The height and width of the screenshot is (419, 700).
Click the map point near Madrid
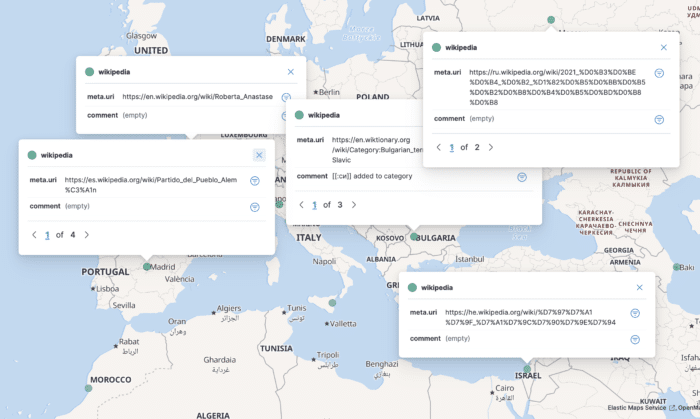[x=147, y=266]
